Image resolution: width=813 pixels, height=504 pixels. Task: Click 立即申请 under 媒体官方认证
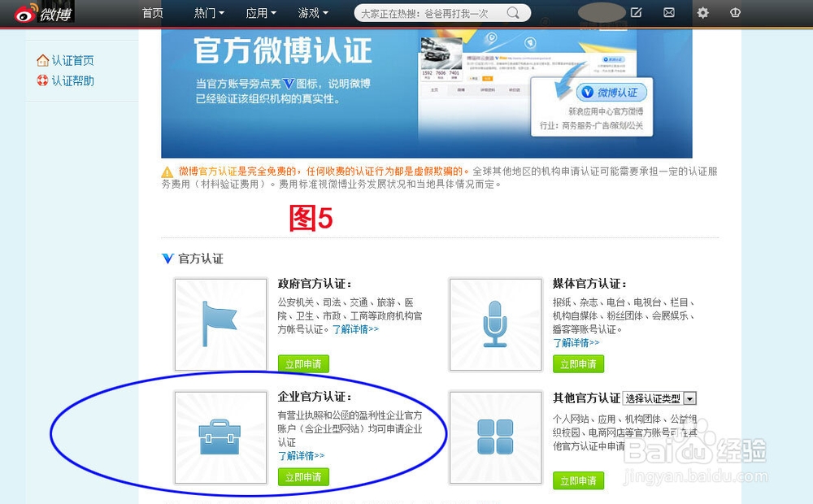pyautogui.click(x=578, y=364)
